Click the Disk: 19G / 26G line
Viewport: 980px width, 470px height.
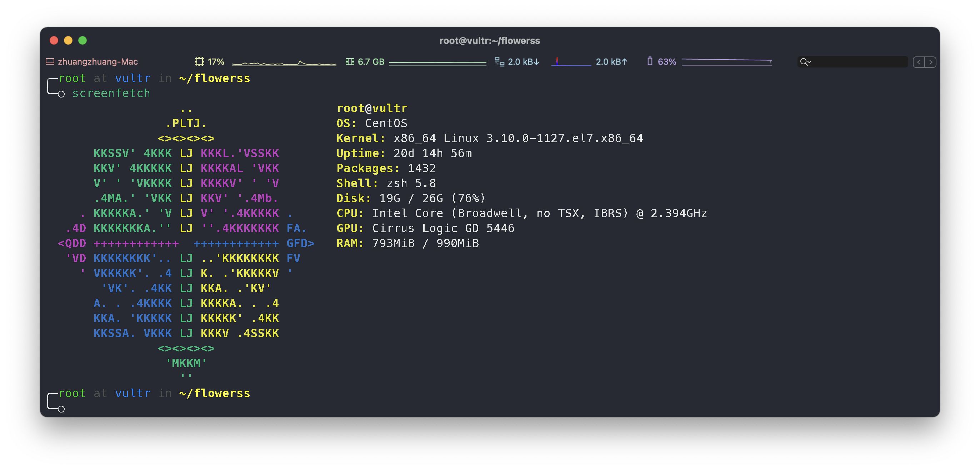(411, 198)
